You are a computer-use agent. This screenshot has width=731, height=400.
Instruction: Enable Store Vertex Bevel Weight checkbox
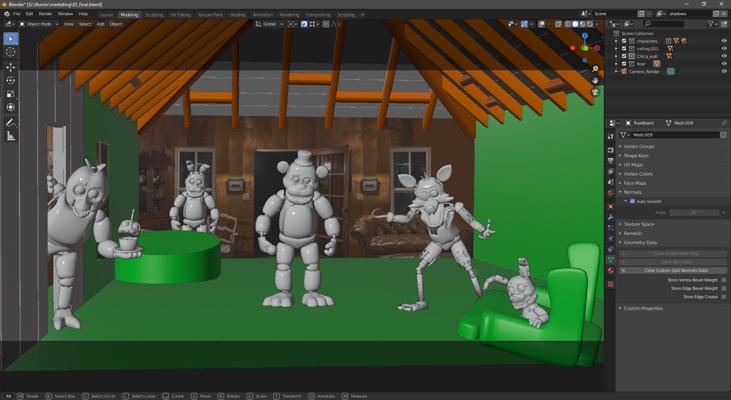[724, 280]
